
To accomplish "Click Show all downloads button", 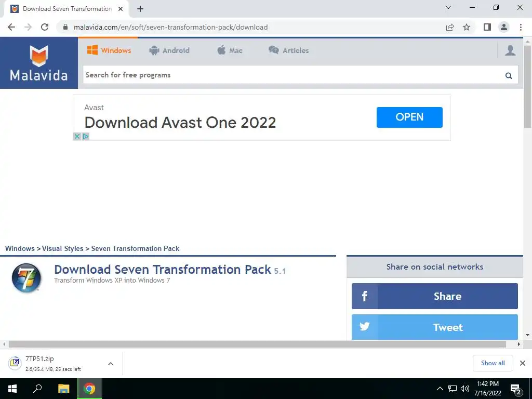I will coord(493,363).
